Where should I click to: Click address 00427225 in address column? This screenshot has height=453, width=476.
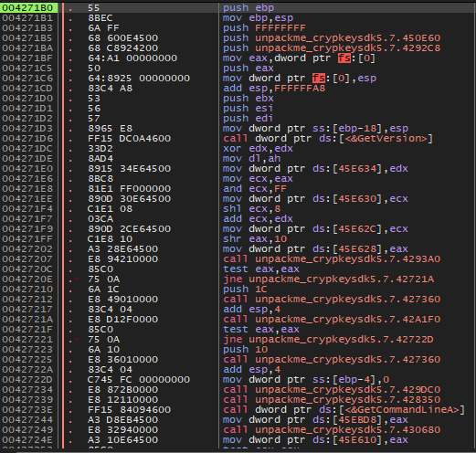[27, 359]
